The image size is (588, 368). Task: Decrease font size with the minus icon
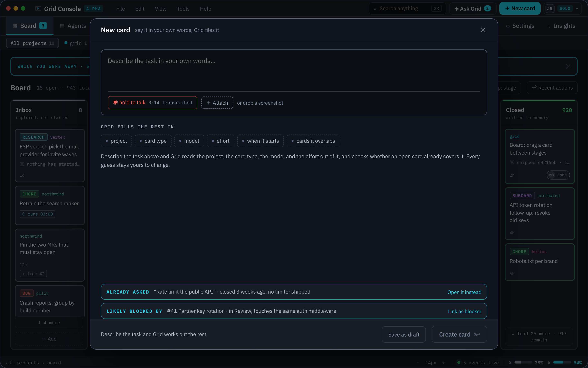tap(418, 363)
